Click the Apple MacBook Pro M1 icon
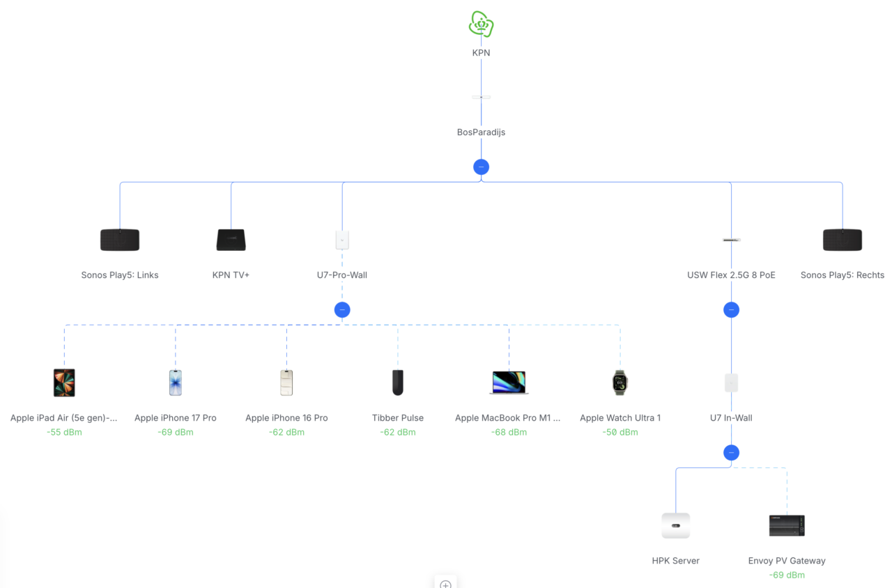The width and height of the screenshot is (892, 588). click(x=509, y=382)
